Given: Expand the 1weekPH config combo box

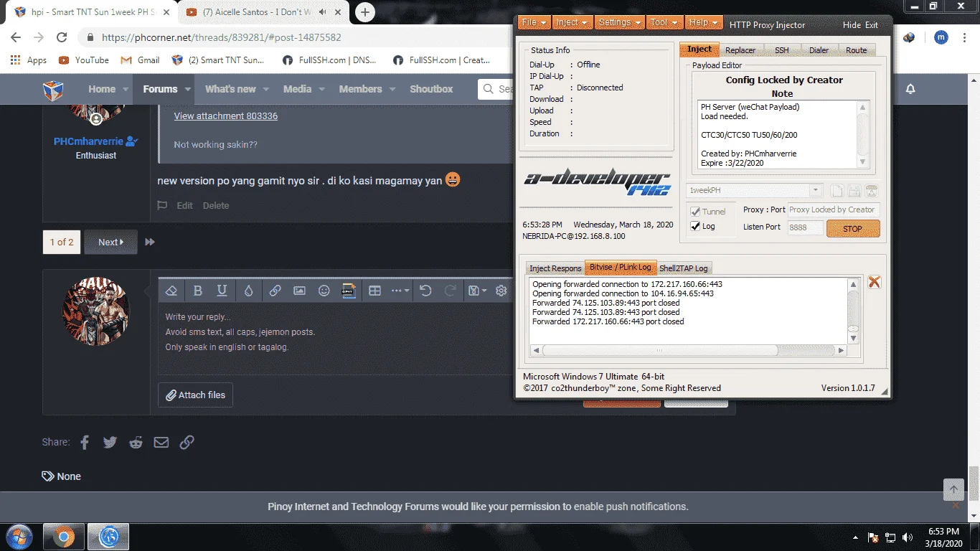Looking at the screenshot, I should [x=815, y=191].
